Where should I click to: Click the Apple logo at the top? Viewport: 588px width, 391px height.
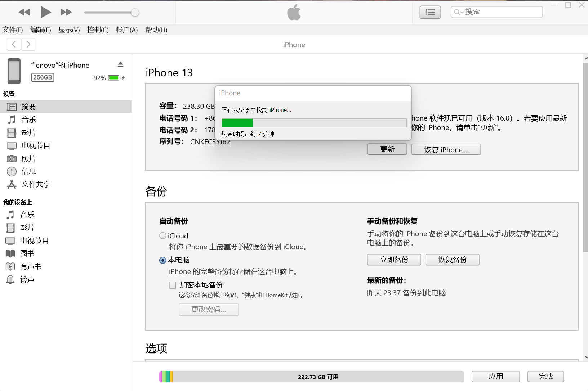point(294,12)
